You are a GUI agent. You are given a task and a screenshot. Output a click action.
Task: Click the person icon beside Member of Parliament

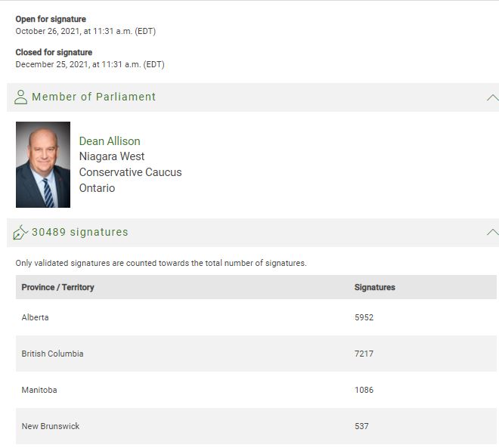coord(20,97)
